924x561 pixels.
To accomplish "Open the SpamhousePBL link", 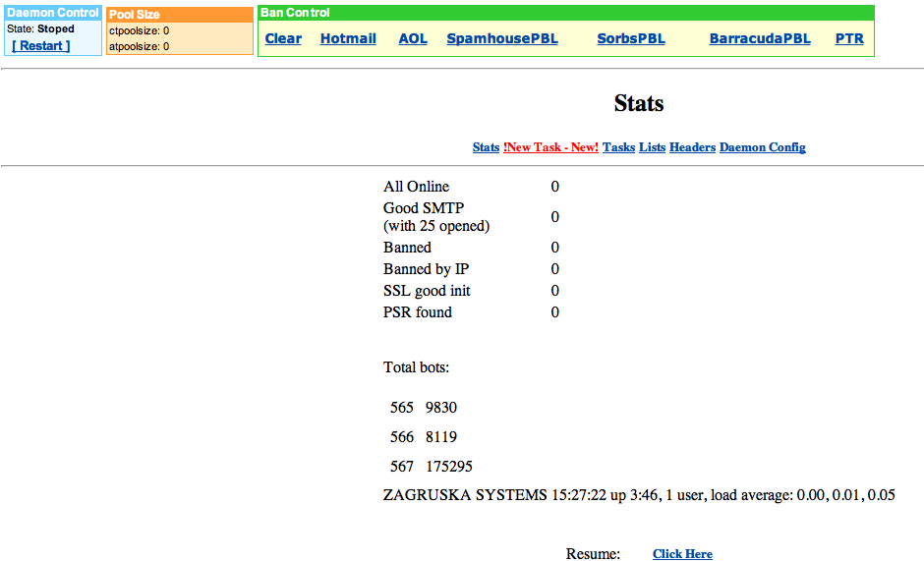I will (502, 38).
